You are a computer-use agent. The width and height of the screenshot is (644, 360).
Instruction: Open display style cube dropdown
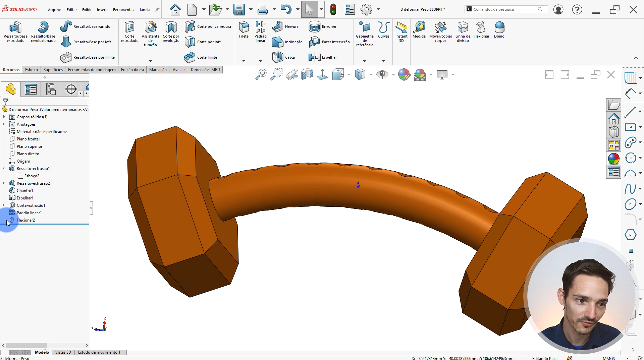pyautogui.click(x=371, y=74)
